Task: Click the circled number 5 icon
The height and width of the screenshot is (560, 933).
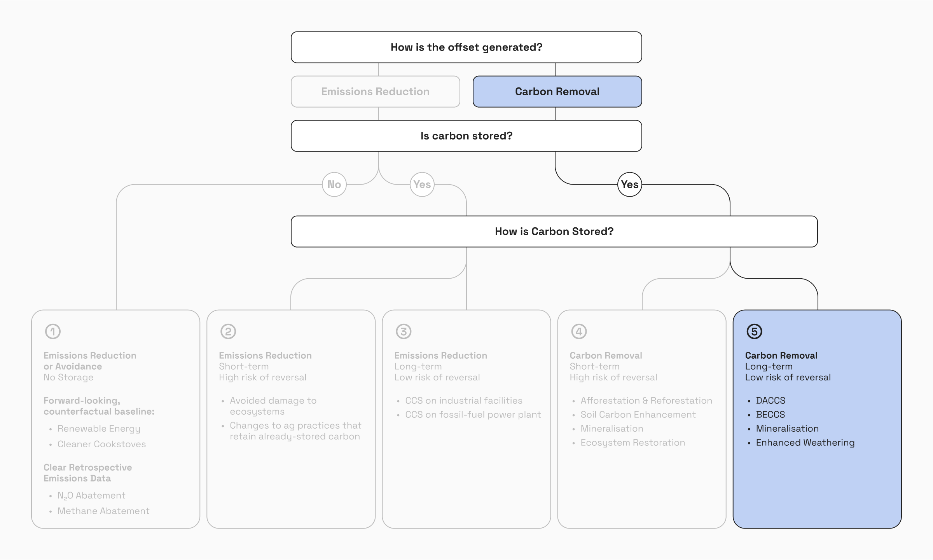Action: pyautogui.click(x=754, y=331)
